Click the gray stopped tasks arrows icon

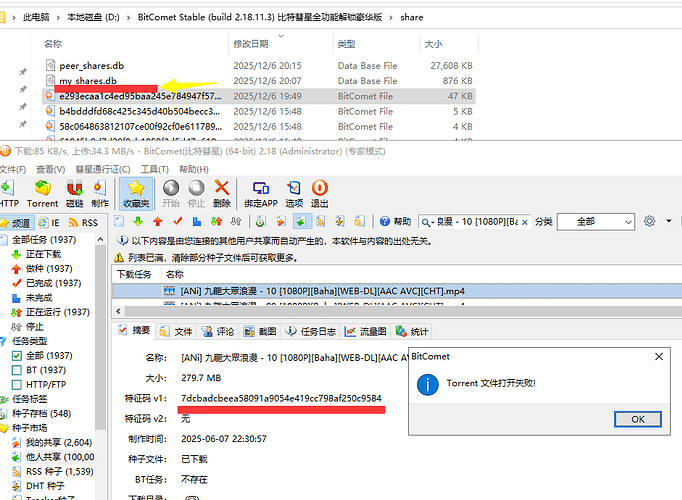click(x=236, y=222)
